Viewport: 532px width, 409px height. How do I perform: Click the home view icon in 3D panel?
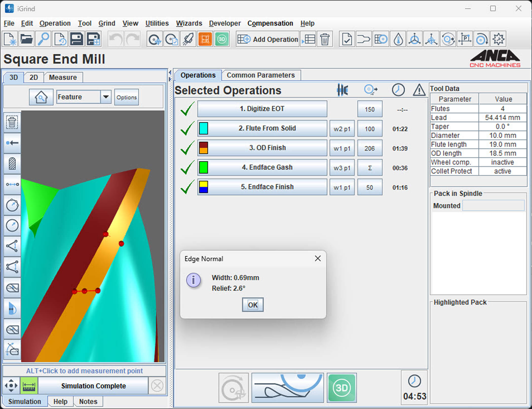pos(41,97)
